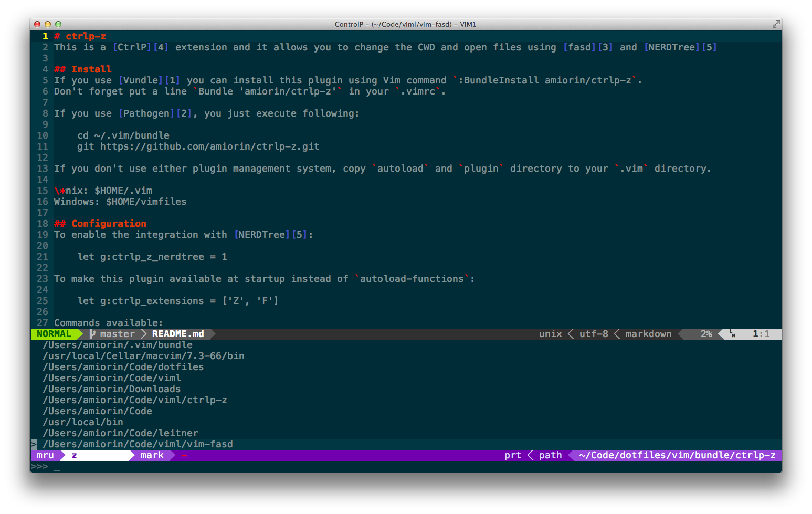Click the ~/Code/dotfiles/vim/bundle/ctrlp-z directory label
Viewport: 812px width, 514px height.
pos(677,455)
